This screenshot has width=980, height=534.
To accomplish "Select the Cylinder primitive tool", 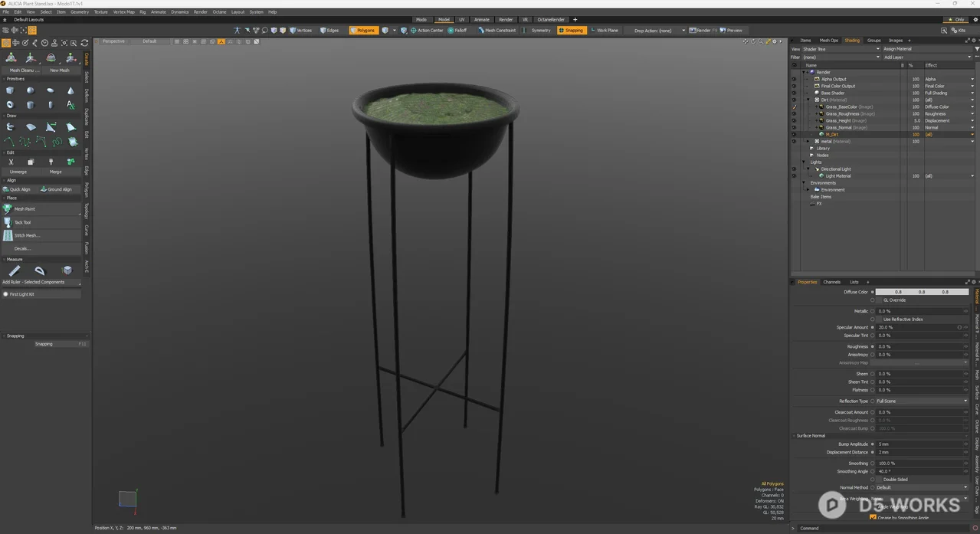I will pos(31,105).
